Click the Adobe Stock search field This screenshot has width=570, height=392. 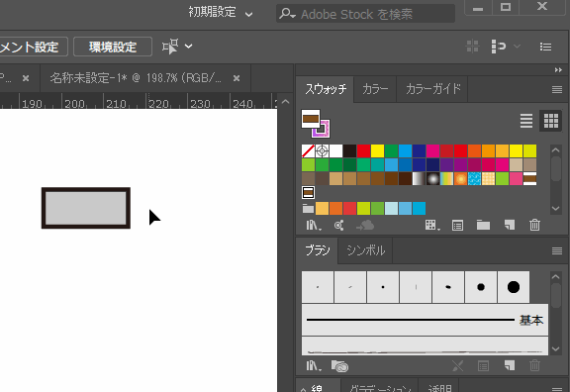(x=365, y=14)
